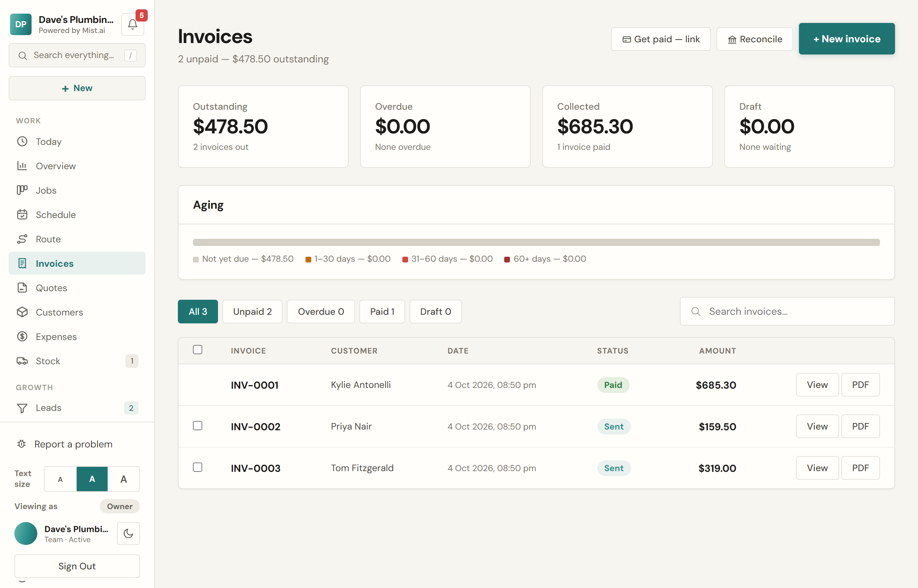Click the Stock truck icon
Screen dimensions: 918x588
click(x=22, y=361)
